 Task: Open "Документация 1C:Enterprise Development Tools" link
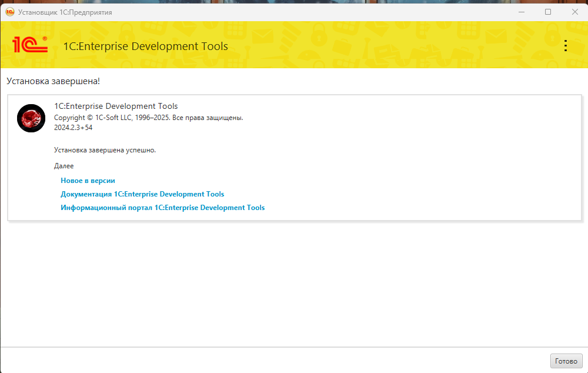click(142, 194)
